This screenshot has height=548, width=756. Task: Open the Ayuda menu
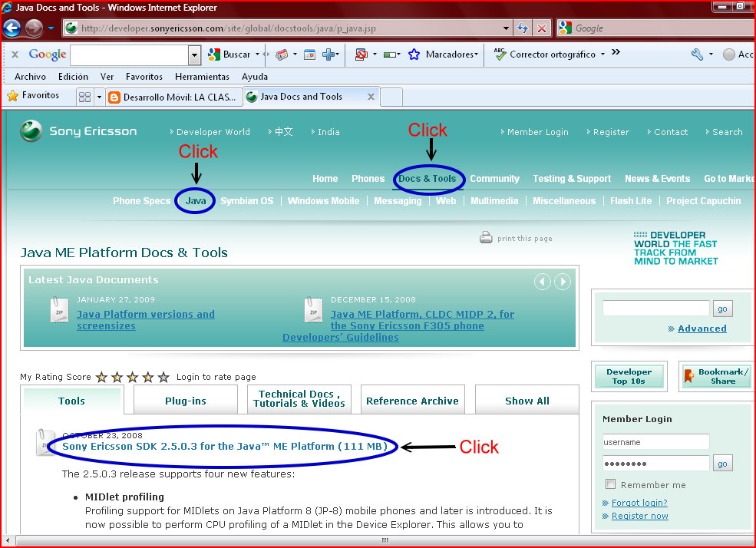click(255, 77)
